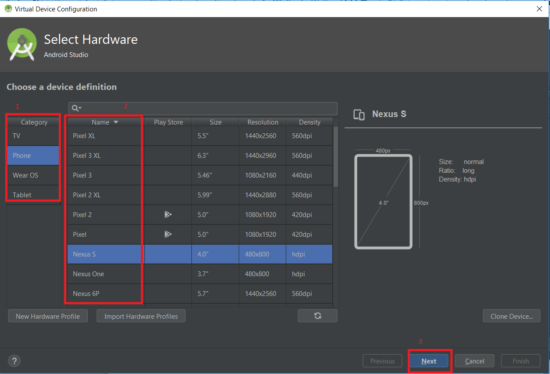Open the help question mark icon
The width and height of the screenshot is (550, 374).
point(14,361)
